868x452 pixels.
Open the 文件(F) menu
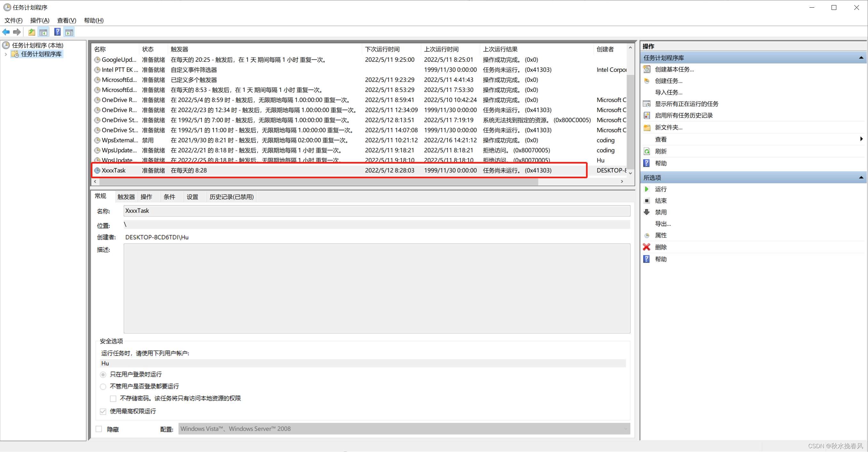(x=13, y=20)
